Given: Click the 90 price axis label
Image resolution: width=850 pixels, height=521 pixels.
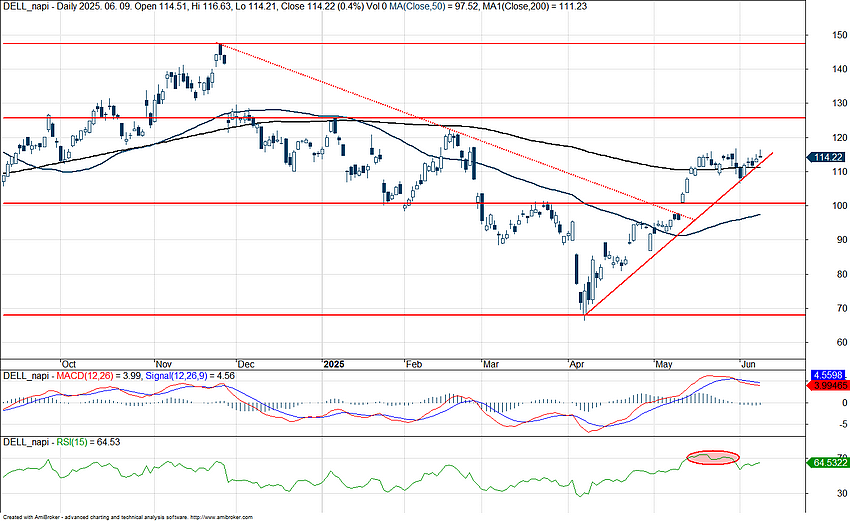Looking at the screenshot, I should [842, 240].
